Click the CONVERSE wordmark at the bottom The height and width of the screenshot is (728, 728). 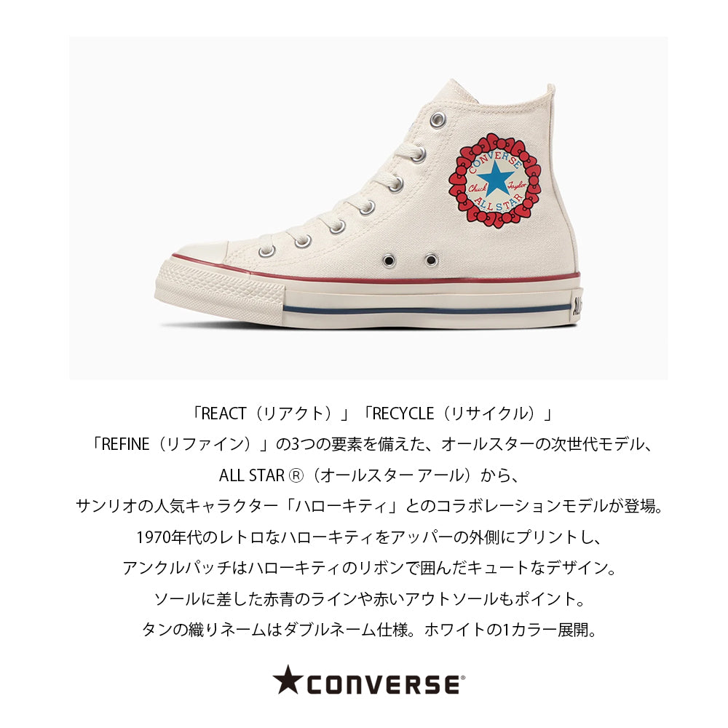click(384, 685)
